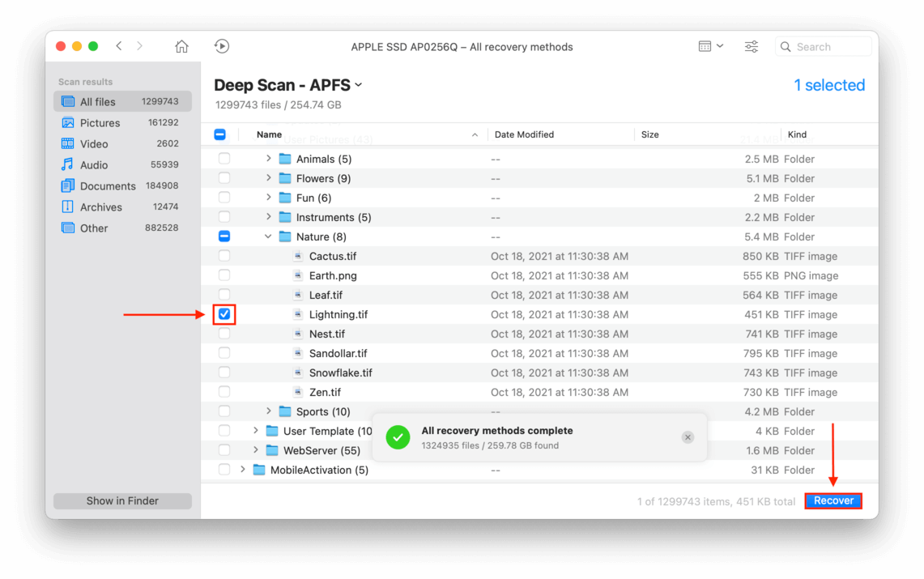Click the 1 selected link
Screen dimensions: 924x579
point(829,85)
